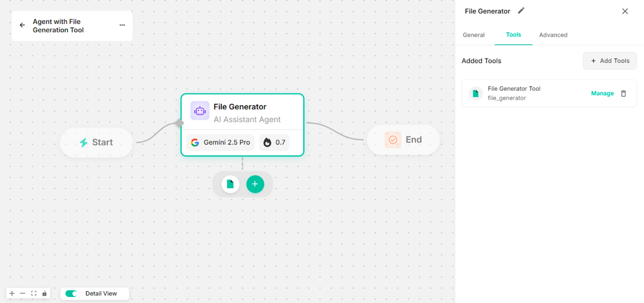Close the File Generator panel
Screen dimensions: 644x303
pos(625,11)
